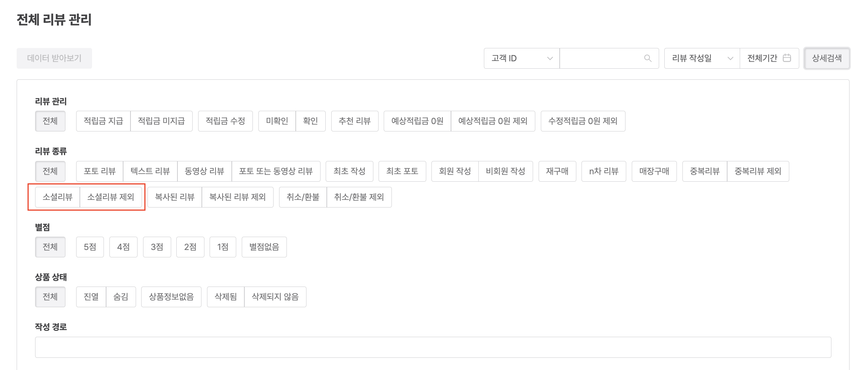
Task: Click the search keyword input field
Action: 601,58
